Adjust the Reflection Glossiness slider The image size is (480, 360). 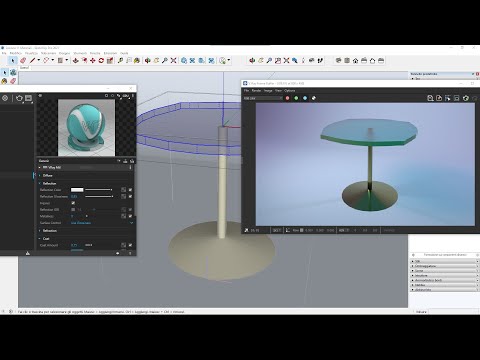click(99, 197)
